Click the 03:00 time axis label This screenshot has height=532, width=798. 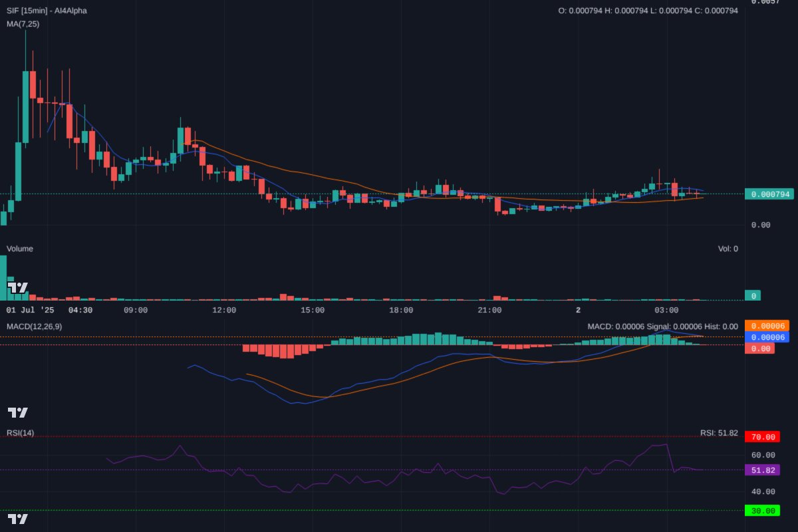[666, 310]
